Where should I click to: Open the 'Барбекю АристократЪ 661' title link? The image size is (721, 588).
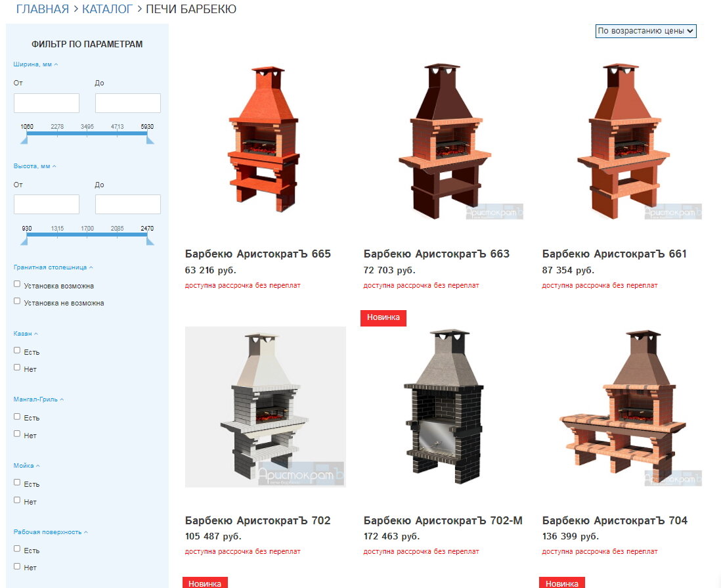pyautogui.click(x=615, y=254)
